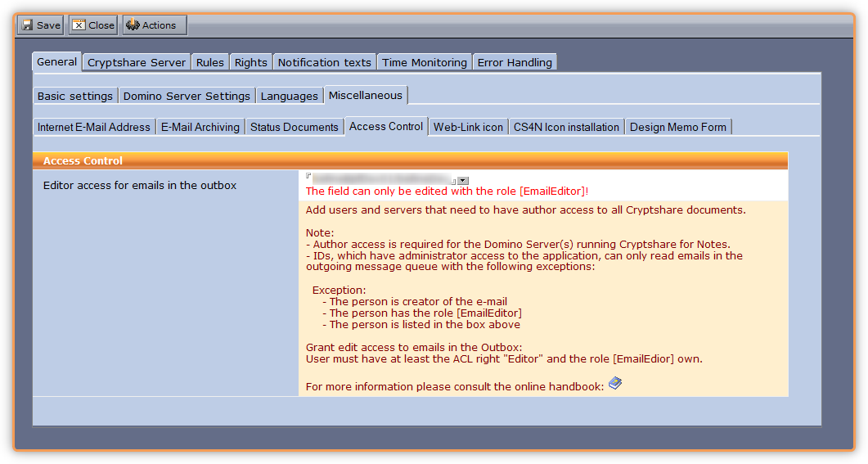Expand the editor access names dropdown arrow
The width and height of the screenshot is (868, 464).
click(463, 181)
